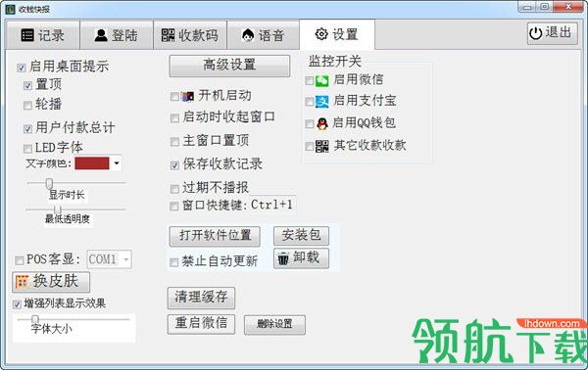This screenshot has width=588, height=370.
Task: Enable 开机启动 checkbox
Action: coord(174,97)
